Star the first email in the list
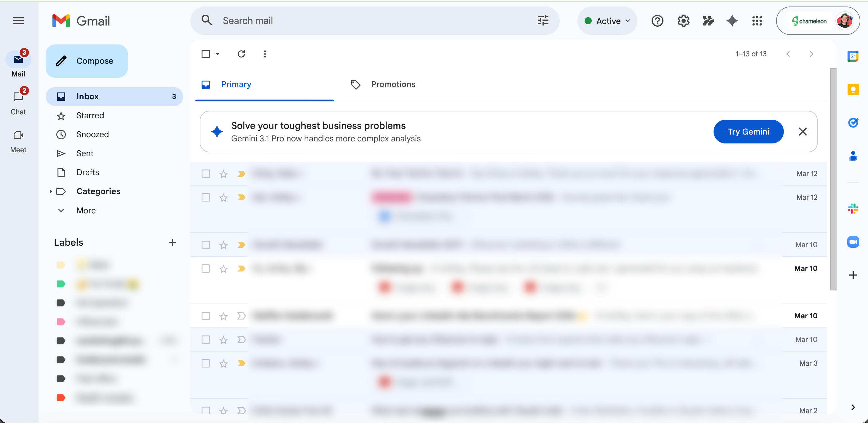The width and height of the screenshot is (868, 425). tap(224, 174)
